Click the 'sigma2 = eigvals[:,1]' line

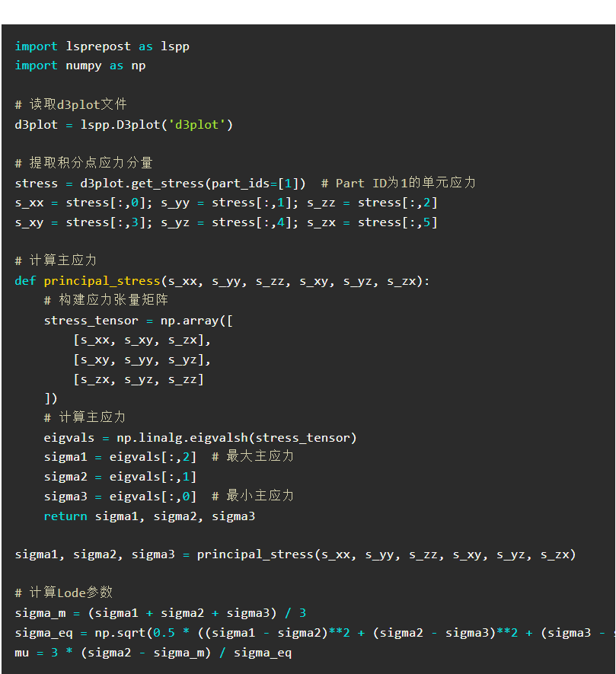click(x=120, y=476)
